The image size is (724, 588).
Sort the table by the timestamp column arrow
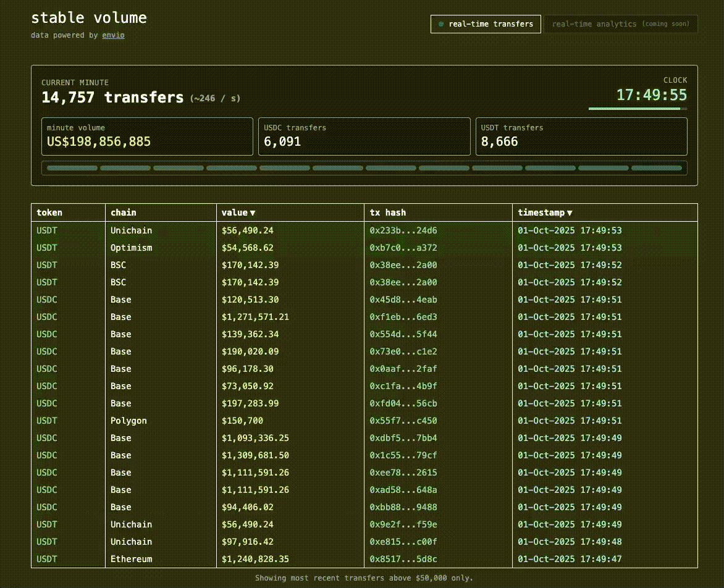[569, 212]
